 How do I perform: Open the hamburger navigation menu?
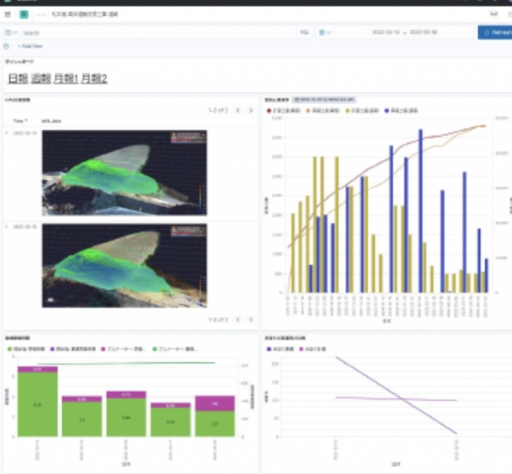click(7, 14)
